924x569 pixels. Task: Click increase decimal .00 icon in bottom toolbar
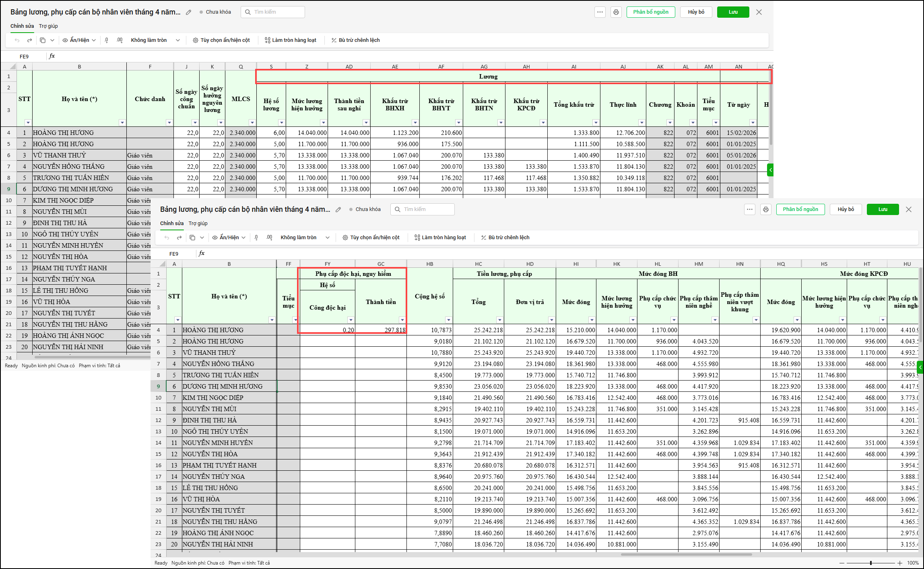pyautogui.click(x=269, y=238)
